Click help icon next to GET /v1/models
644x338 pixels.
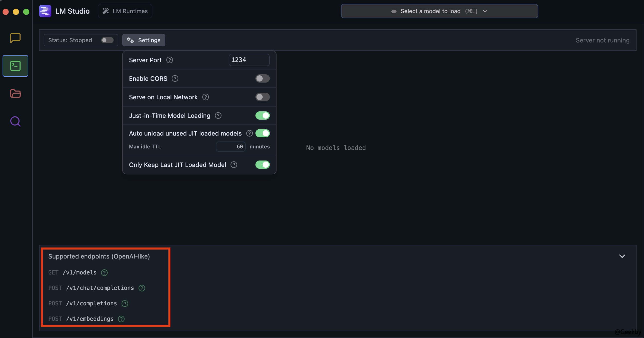click(104, 273)
